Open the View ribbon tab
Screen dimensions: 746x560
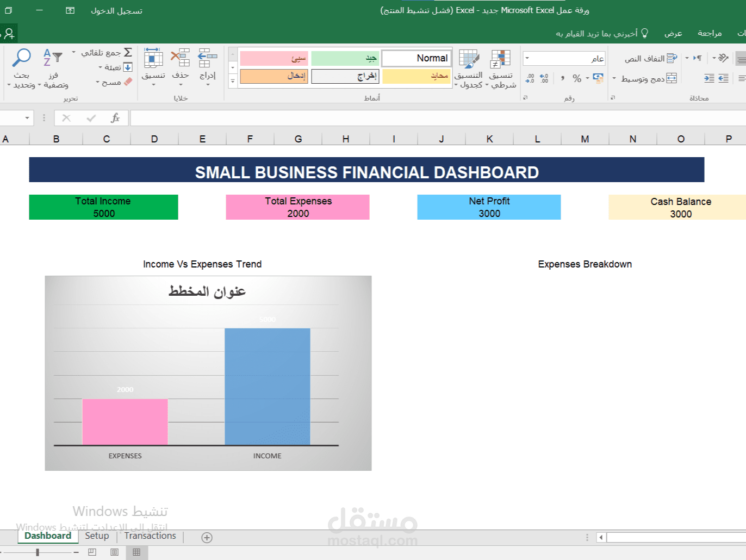pos(673,33)
